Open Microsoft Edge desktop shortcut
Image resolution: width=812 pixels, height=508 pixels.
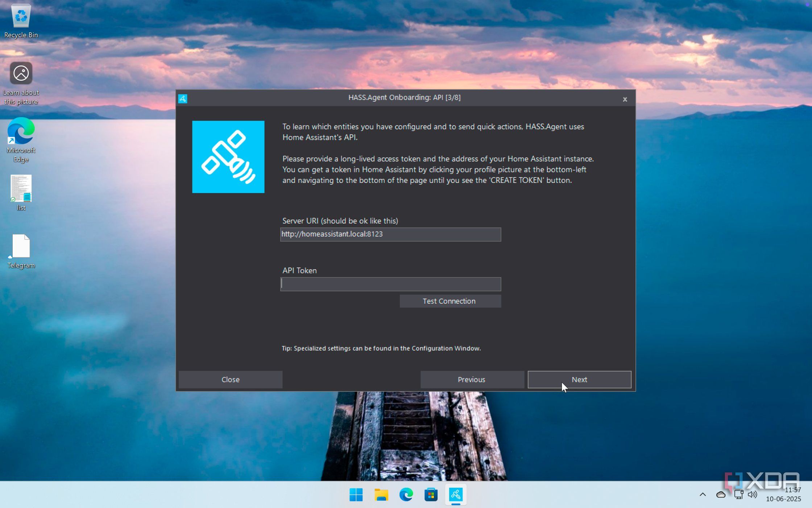(21, 131)
